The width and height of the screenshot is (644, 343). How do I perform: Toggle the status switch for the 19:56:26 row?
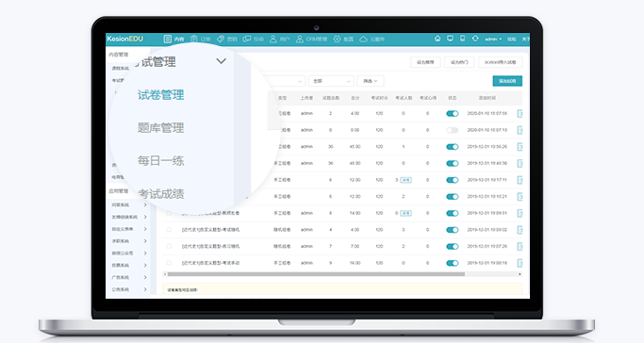pyautogui.click(x=453, y=147)
